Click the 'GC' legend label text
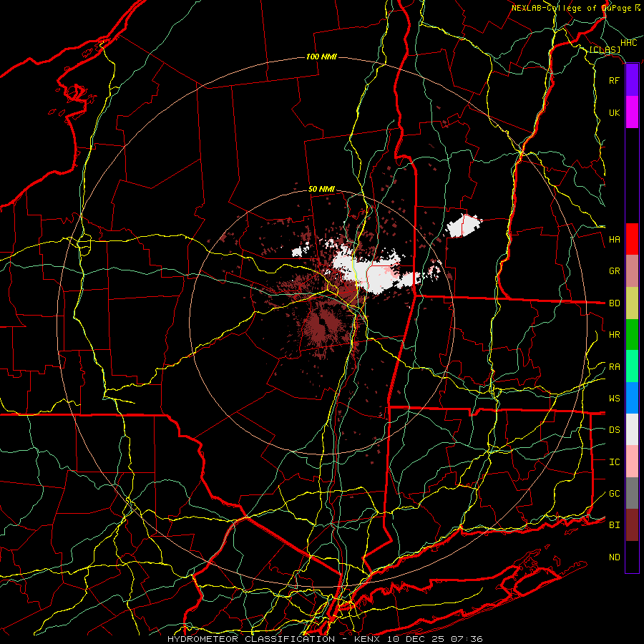 click(614, 494)
